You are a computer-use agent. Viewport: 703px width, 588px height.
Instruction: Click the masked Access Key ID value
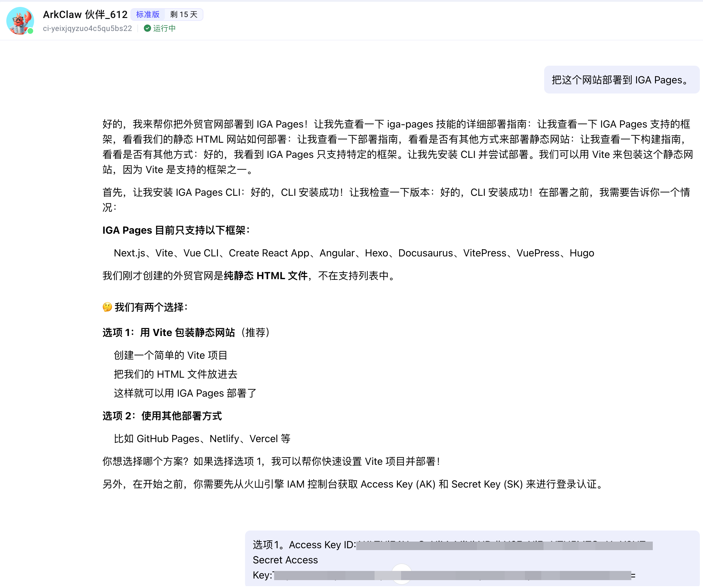click(x=504, y=545)
